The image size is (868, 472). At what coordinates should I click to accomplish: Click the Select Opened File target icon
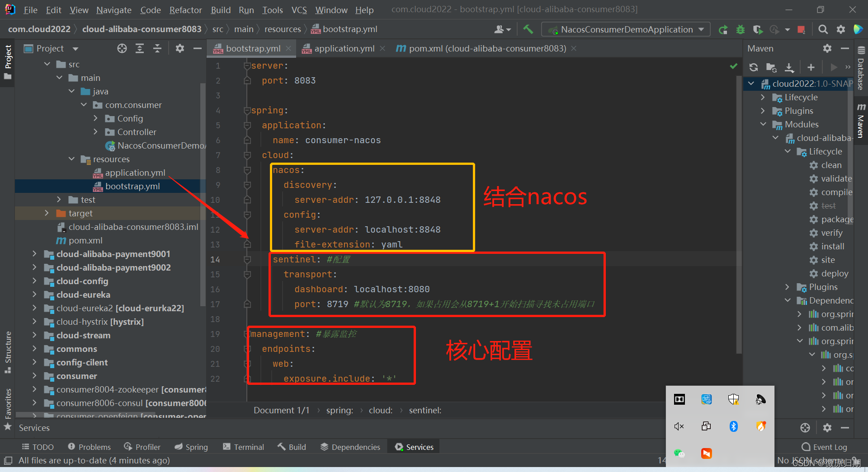[122, 48]
